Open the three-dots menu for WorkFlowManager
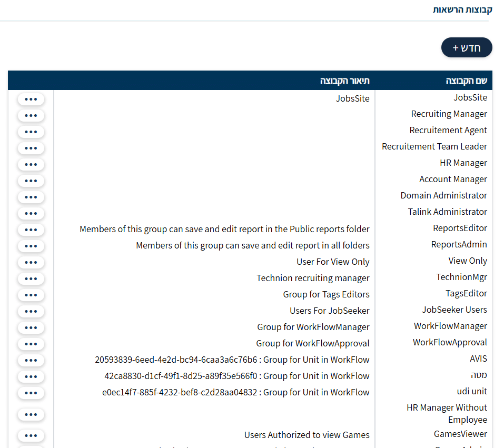 click(31, 327)
